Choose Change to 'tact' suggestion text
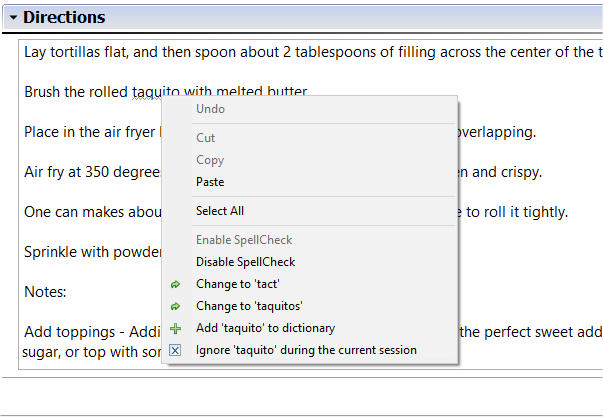603x417 pixels. tap(238, 284)
